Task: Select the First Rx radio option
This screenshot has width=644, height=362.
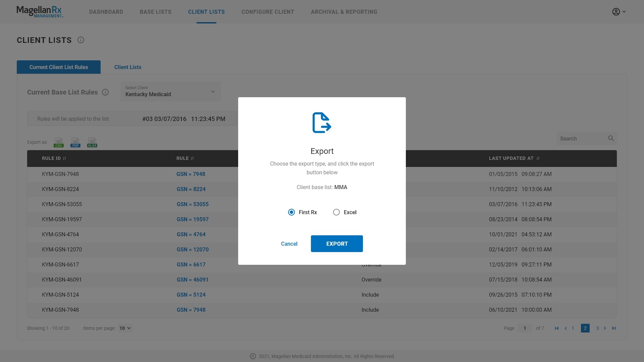Action: pos(291,213)
